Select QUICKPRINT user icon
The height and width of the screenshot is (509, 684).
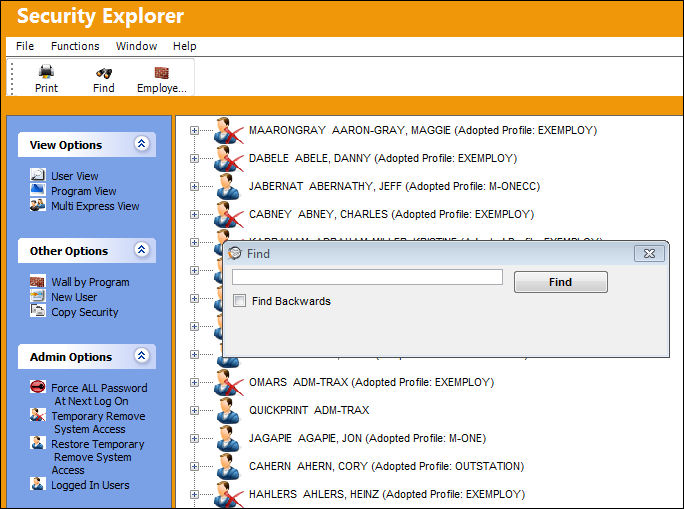(x=228, y=410)
